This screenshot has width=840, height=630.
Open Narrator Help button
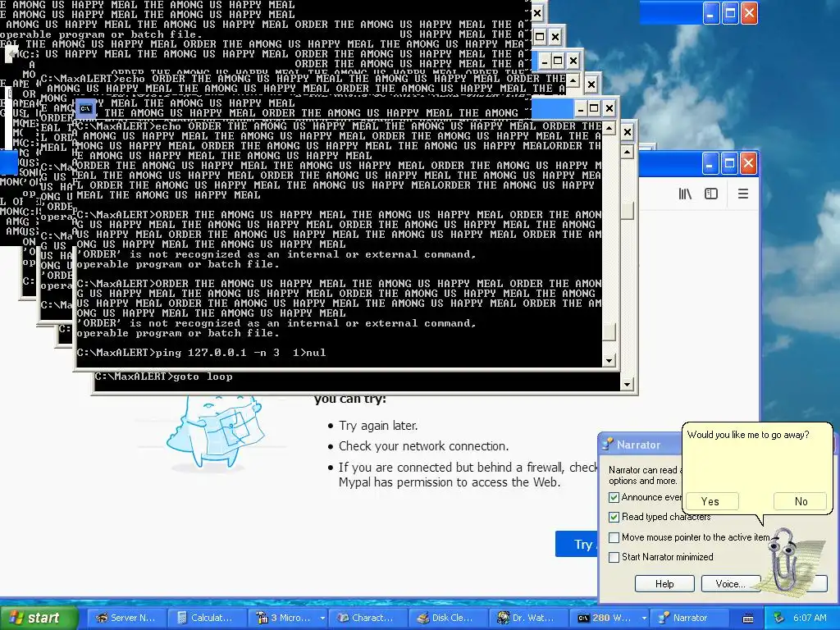664,584
